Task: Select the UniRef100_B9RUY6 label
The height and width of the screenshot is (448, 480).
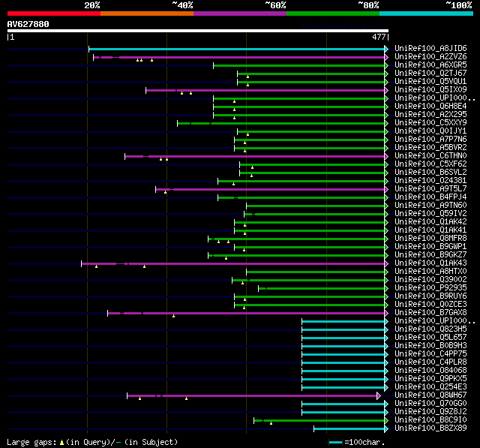Action: tap(430, 296)
